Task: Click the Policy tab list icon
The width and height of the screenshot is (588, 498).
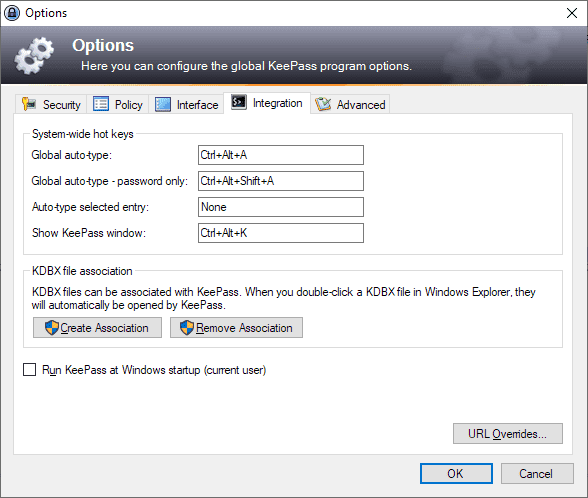Action: pyautogui.click(x=101, y=104)
